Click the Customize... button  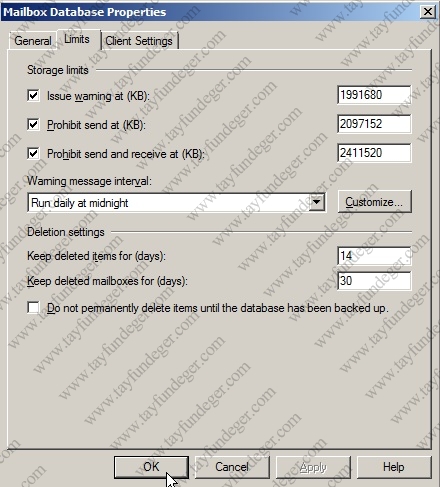pyautogui.click(x=374, y=202)
